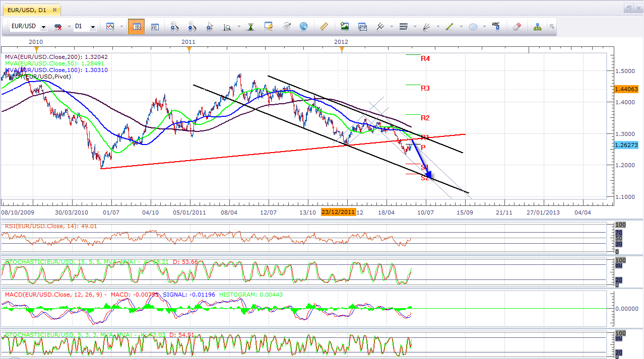This screenshot has width=644, height=359.
Task: Select the pitchfork drawing tool
Action: click(x=381, y=27)
